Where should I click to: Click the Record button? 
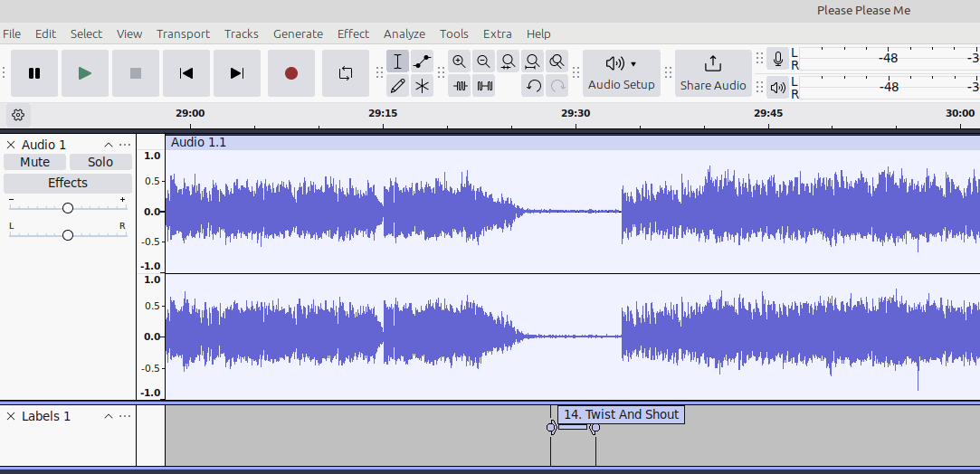pyautogui.click(x=291, y=73)
